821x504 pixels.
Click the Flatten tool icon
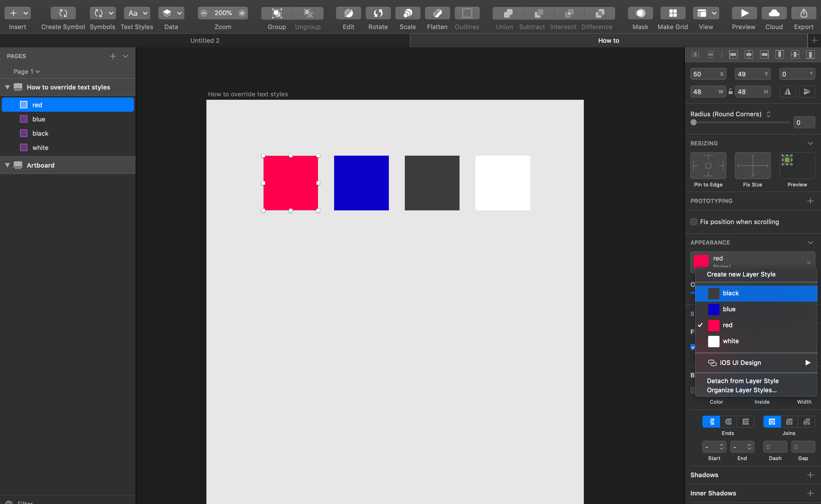(437, 13)
